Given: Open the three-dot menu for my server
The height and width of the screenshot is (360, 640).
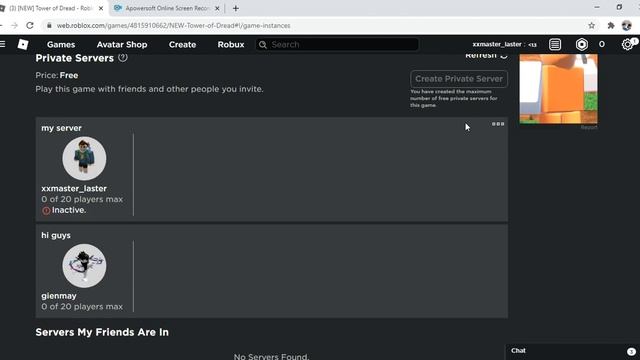Looking at the screenshot, I should click(498, 124).
